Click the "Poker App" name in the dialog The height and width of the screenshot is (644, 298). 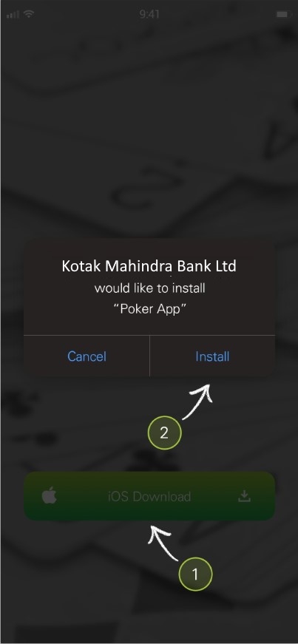[x=149, y=309]
